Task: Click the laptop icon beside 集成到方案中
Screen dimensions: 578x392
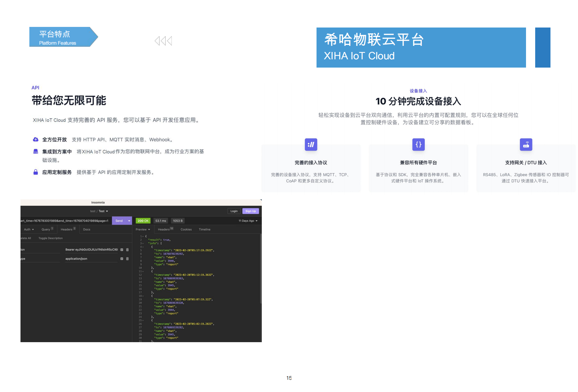Action: coord(36,151)
